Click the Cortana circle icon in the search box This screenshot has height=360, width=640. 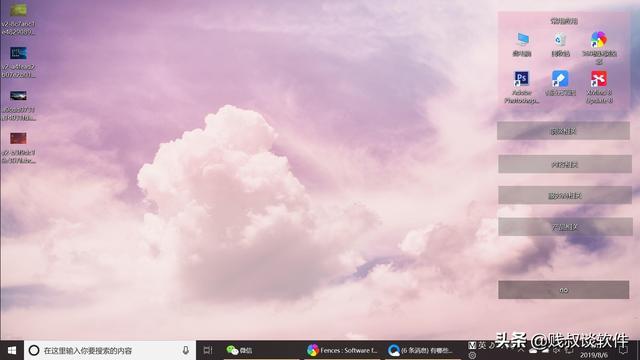point(34,350)
